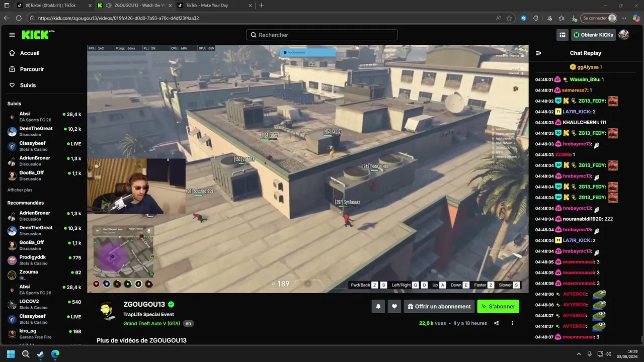Image resolution: width=644 pixels, height=362 pixels.
Task: Click Offrir un abonnement button
Action: tap(439, 306)
